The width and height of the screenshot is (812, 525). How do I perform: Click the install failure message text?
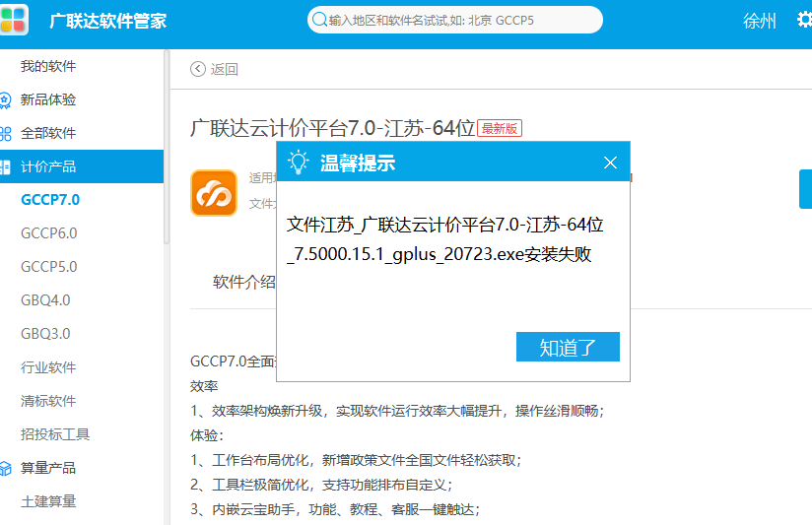coord(444,239)
